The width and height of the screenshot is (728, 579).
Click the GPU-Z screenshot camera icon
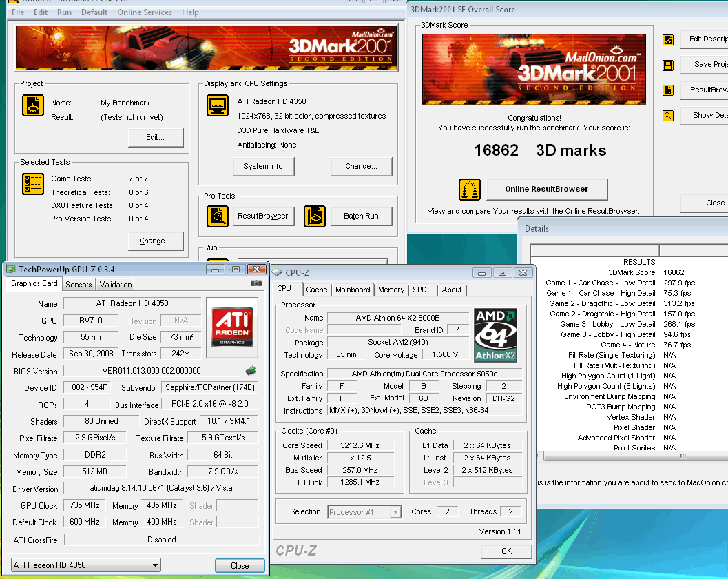click(256, 283)
